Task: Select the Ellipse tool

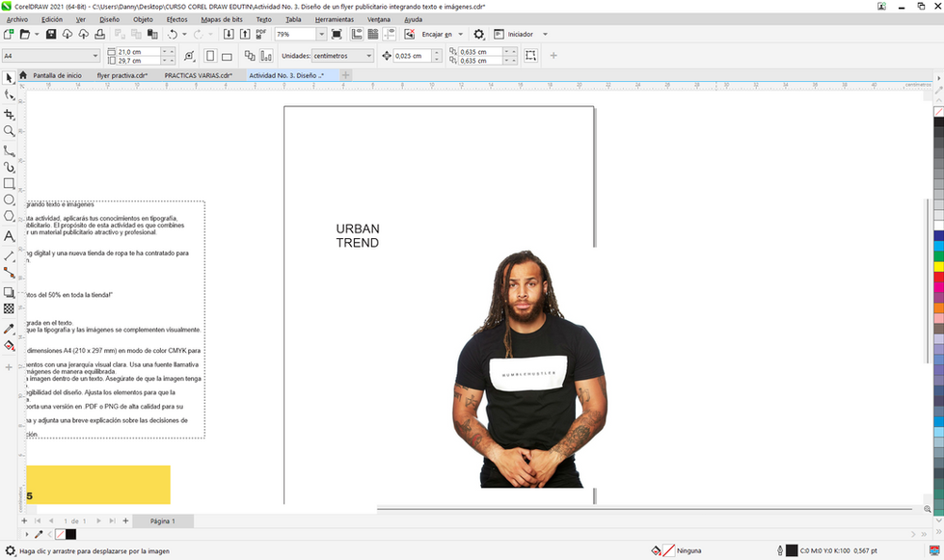Action: [x=9, y=200]
